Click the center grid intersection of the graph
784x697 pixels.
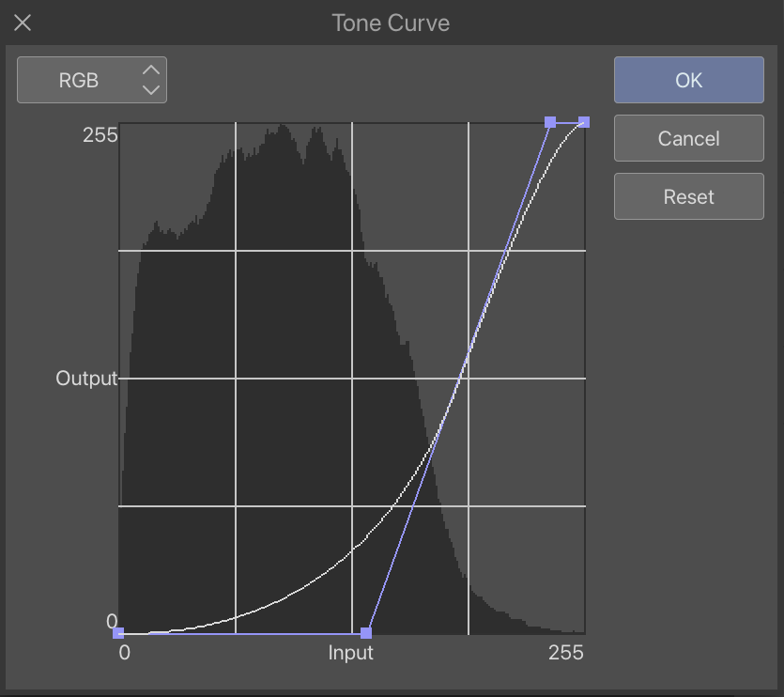pos(352,379)
